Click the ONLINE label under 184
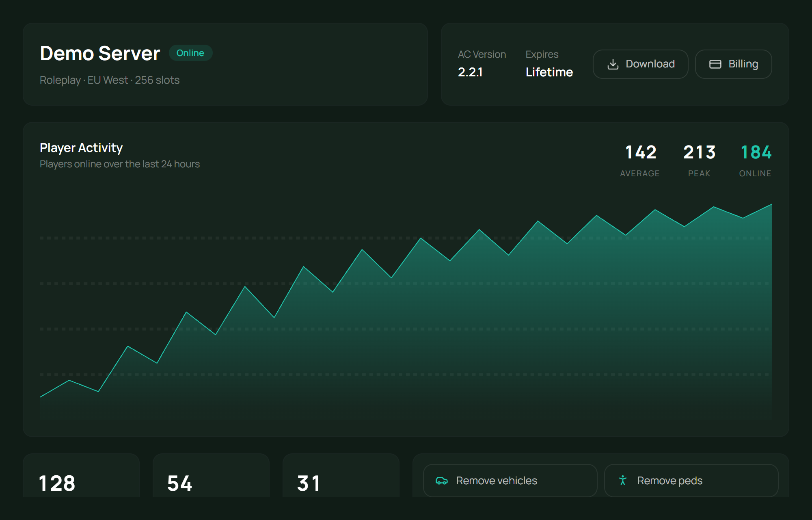This screenshot has height=520, width=812. point(755,173)
